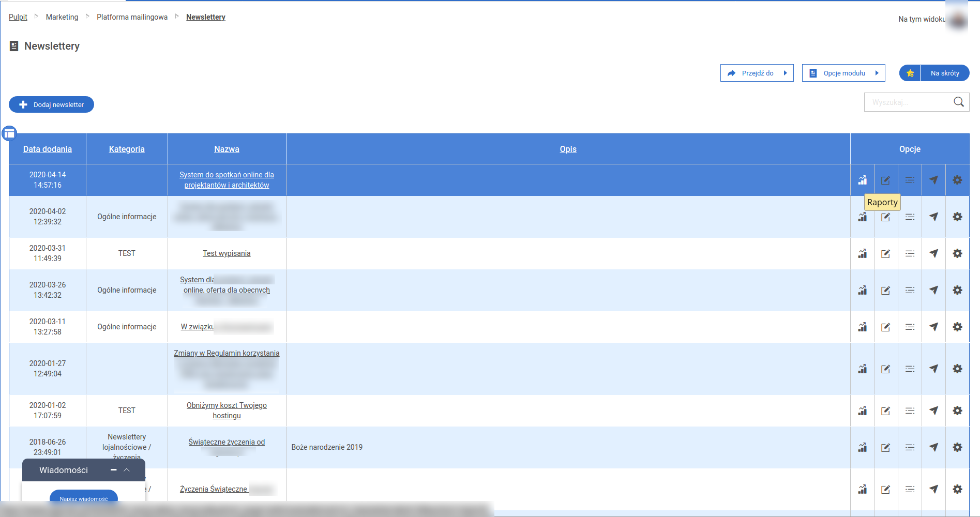Minimize the Wiadomości chat panel
This screenshot has height=517, width=980.
113,470
